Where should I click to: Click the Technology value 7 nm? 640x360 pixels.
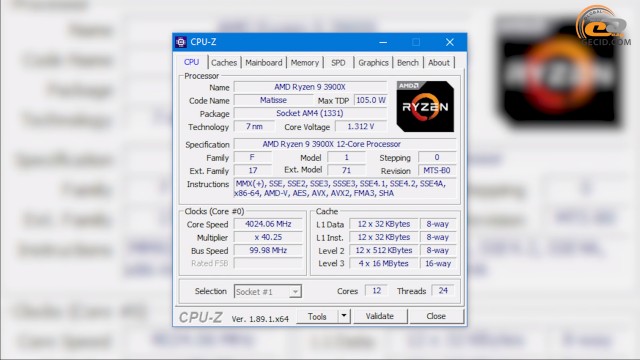[x=254, y=127]
